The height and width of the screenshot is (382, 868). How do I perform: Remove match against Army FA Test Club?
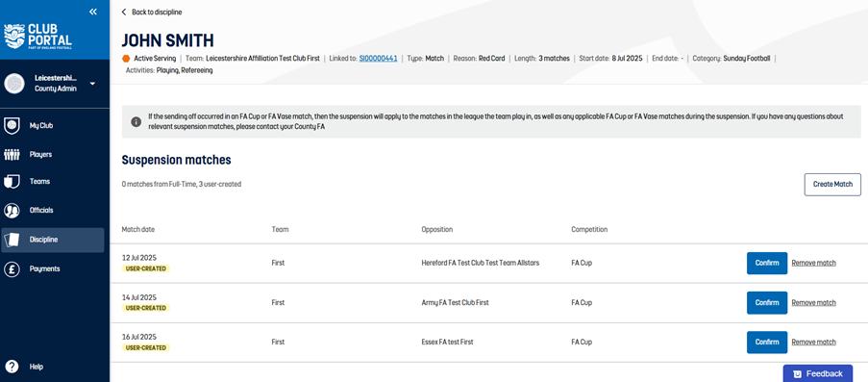click(x=813, y=303)
